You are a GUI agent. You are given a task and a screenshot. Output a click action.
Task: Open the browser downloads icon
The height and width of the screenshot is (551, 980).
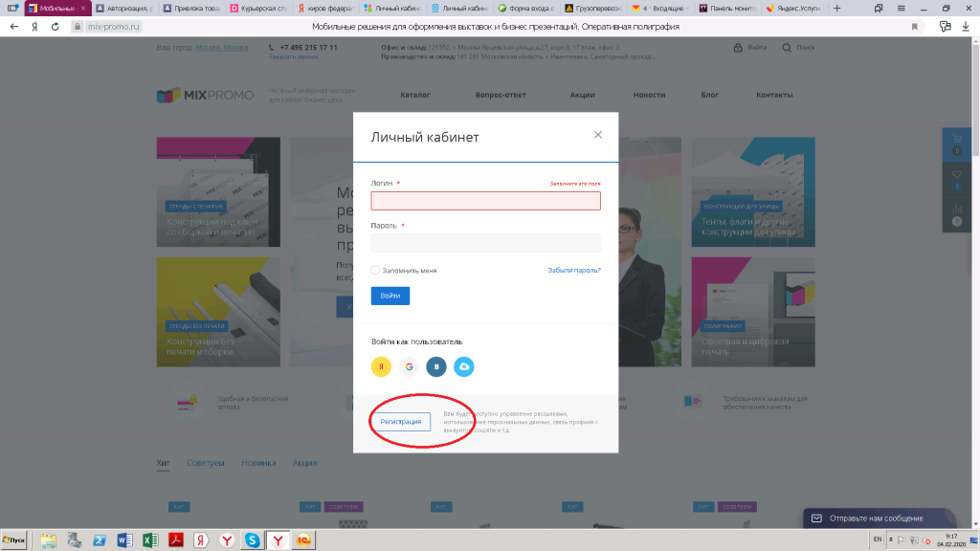pos(967,27)
